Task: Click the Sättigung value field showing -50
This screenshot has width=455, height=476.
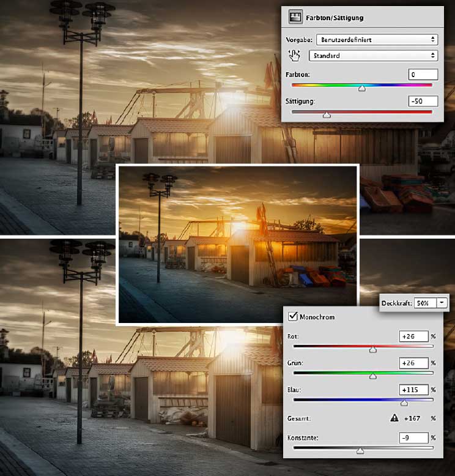Action: (423, 101)
